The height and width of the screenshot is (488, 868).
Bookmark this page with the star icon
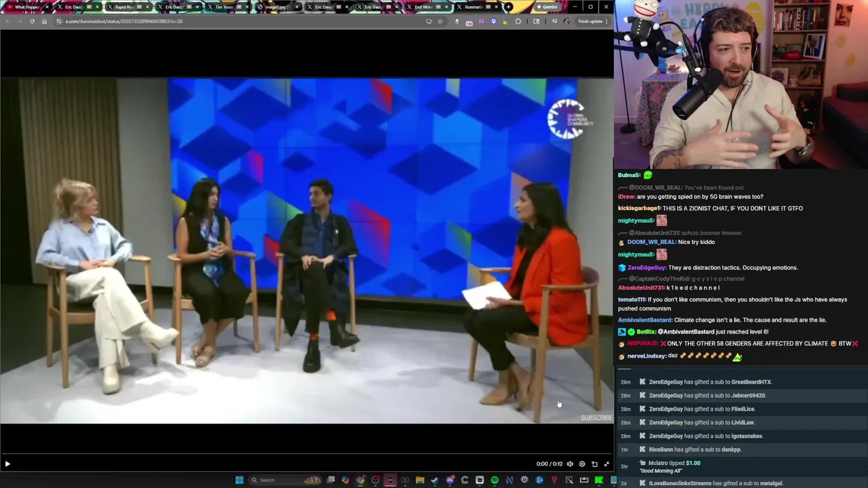(x=440, y=21)
